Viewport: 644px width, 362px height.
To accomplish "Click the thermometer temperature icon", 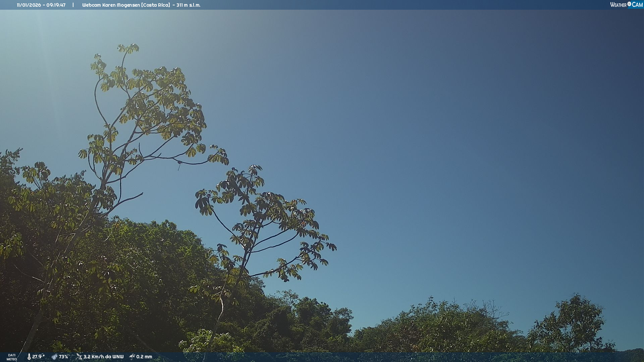I will click(x=29, y=357).
